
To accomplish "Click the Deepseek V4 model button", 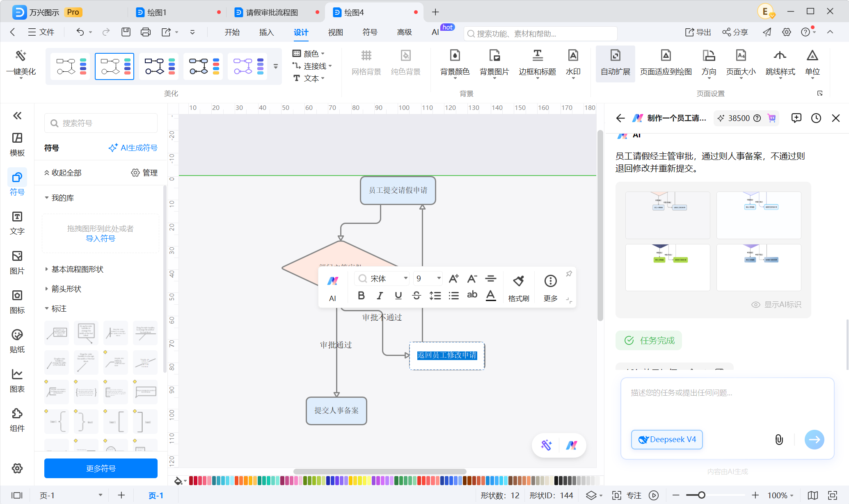I will click(667, 440).
